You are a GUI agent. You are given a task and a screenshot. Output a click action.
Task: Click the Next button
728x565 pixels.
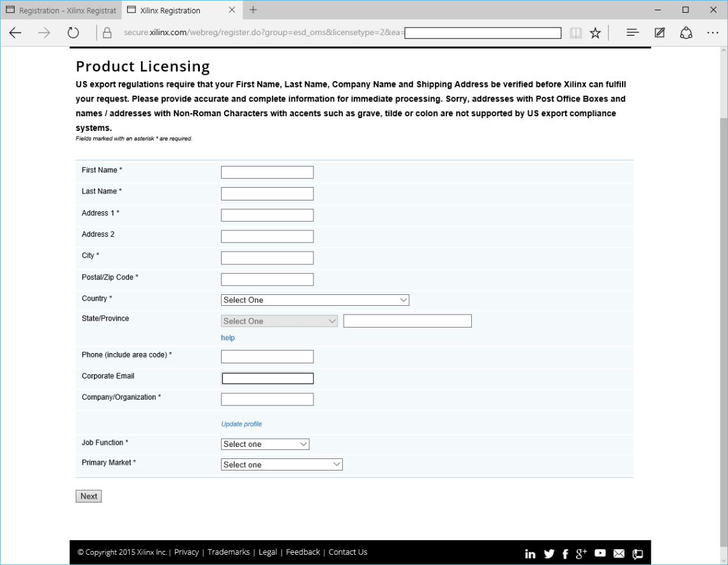[88, 496]
